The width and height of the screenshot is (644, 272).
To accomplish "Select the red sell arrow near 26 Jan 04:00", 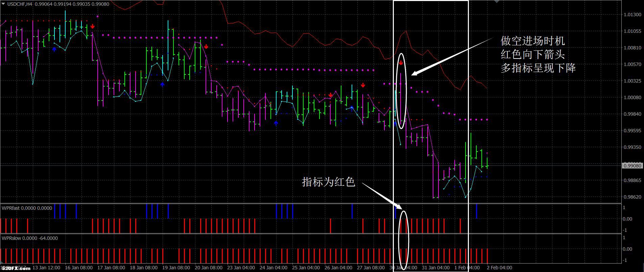I will click(x=330, y=95).
